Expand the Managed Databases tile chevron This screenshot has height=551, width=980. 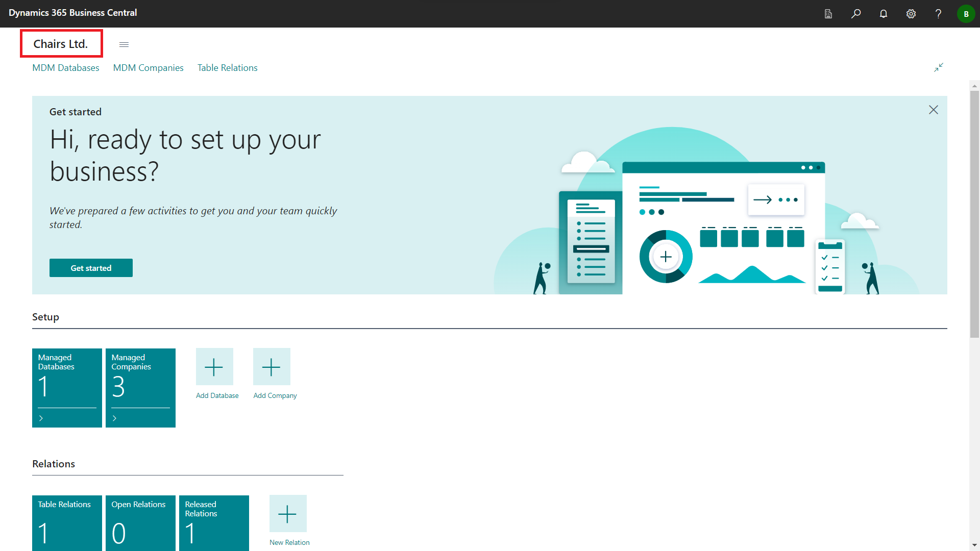41,418
